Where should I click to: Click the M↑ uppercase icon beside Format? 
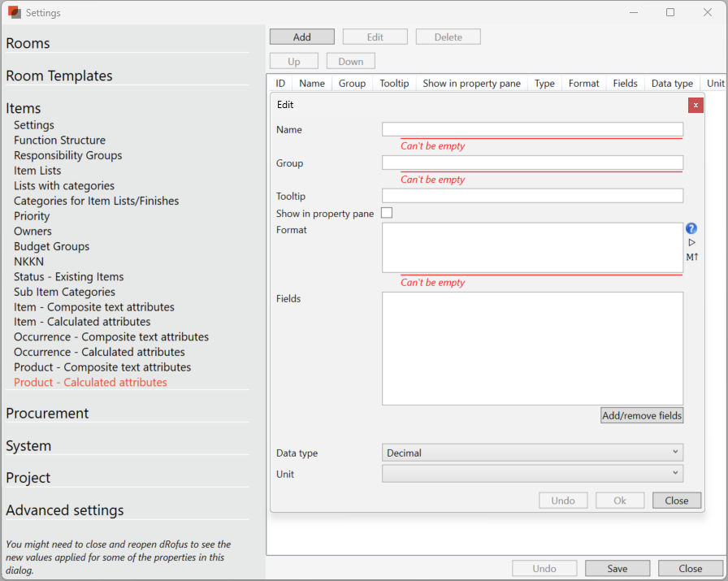(691, 256)
